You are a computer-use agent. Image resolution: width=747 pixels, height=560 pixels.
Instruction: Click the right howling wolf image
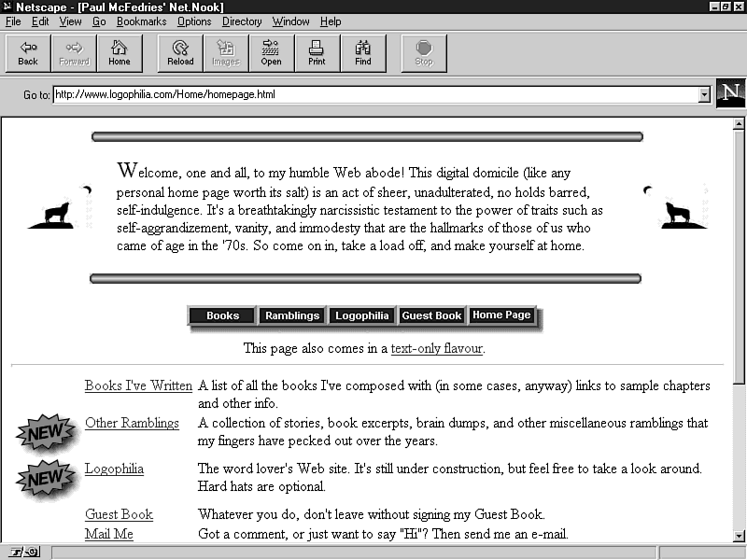[676, 207]
